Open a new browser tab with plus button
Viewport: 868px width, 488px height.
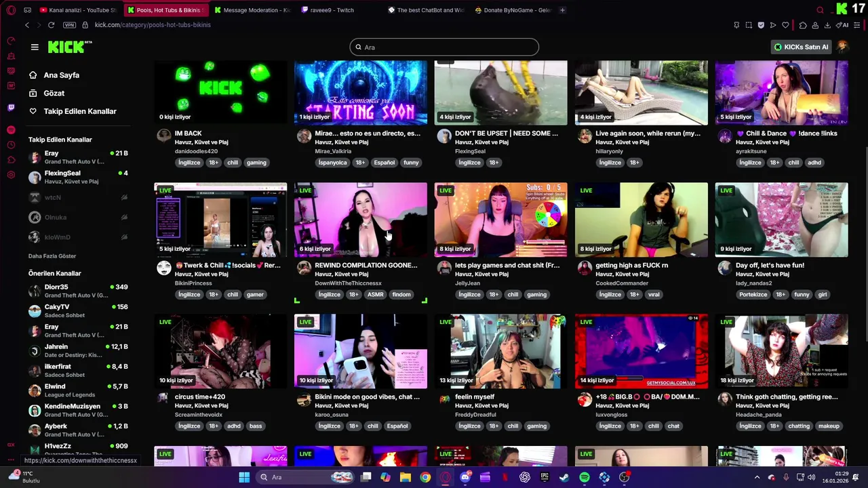(x=562, y=10)
